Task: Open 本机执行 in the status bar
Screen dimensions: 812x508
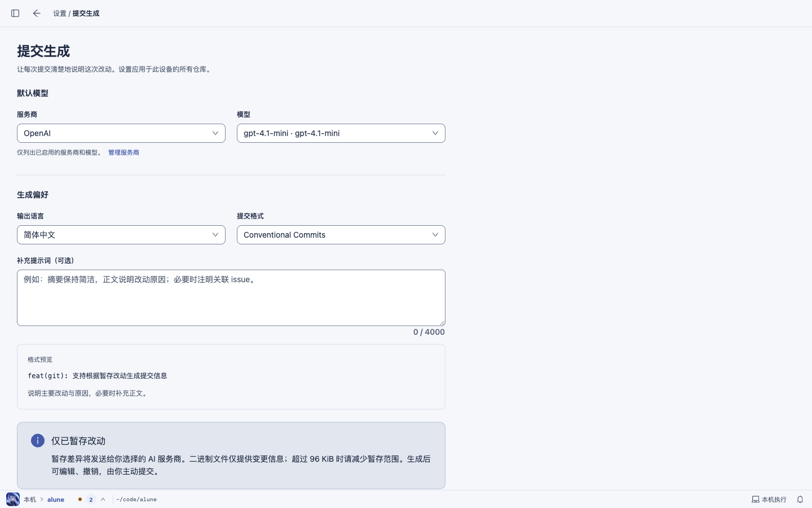Action: pyautogui.click(x=769, y=500)
